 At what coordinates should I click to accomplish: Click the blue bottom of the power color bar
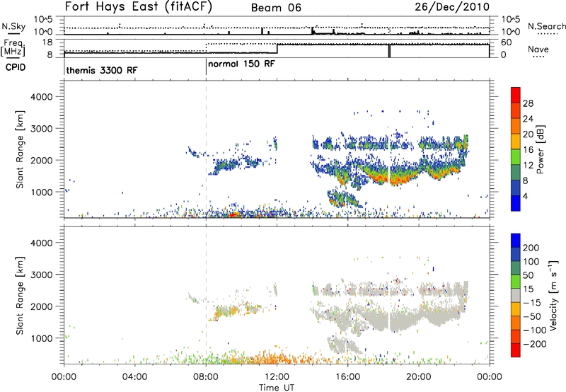(516, 203)
